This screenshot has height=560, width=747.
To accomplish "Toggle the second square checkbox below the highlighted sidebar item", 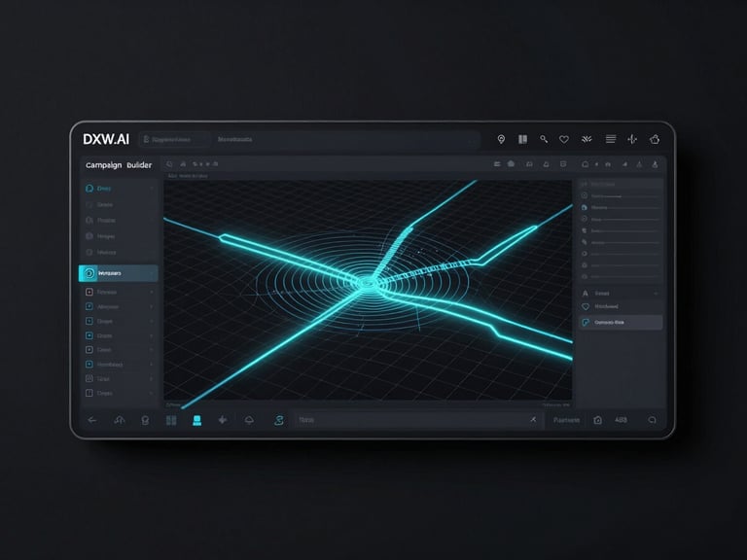I will (x=89, y=306).
